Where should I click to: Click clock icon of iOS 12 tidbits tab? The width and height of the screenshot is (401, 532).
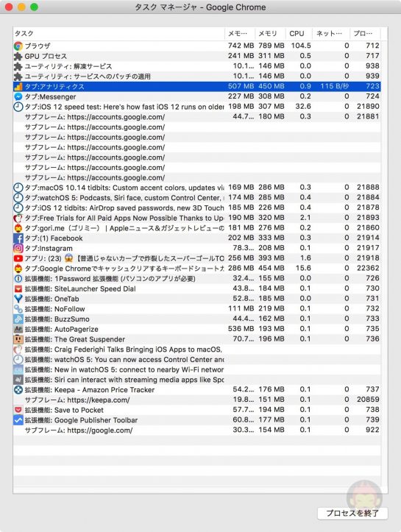pos(18,208)
